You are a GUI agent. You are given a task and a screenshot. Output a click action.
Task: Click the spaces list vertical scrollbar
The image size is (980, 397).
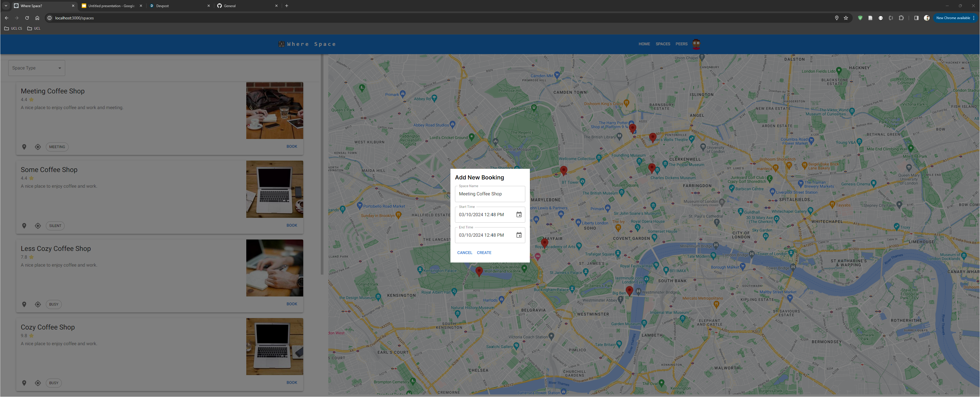[x=322, y=164]
